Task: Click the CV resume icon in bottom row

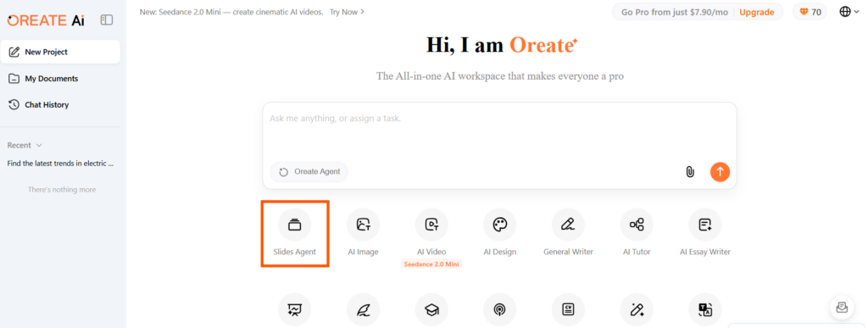Action: coord(568,309)
